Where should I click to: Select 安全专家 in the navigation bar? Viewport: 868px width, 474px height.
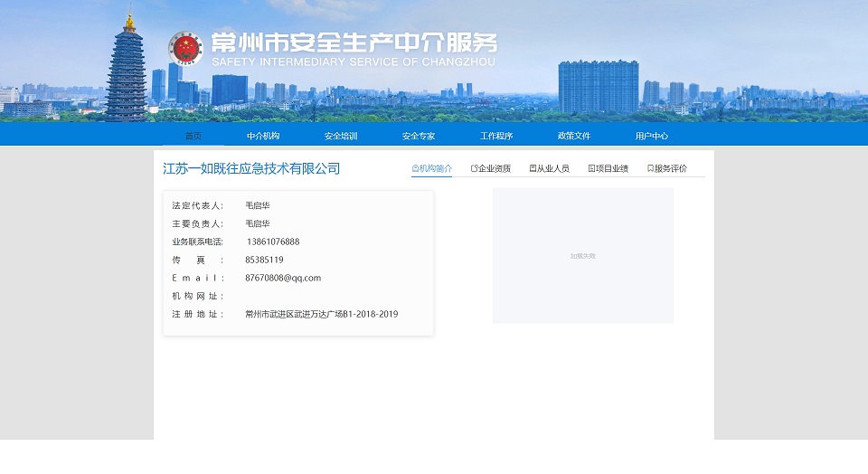(x=419, y=136)
